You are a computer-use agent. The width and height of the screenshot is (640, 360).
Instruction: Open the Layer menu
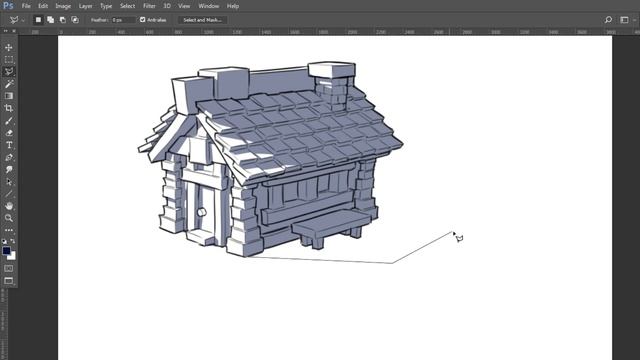click(85, 6)
